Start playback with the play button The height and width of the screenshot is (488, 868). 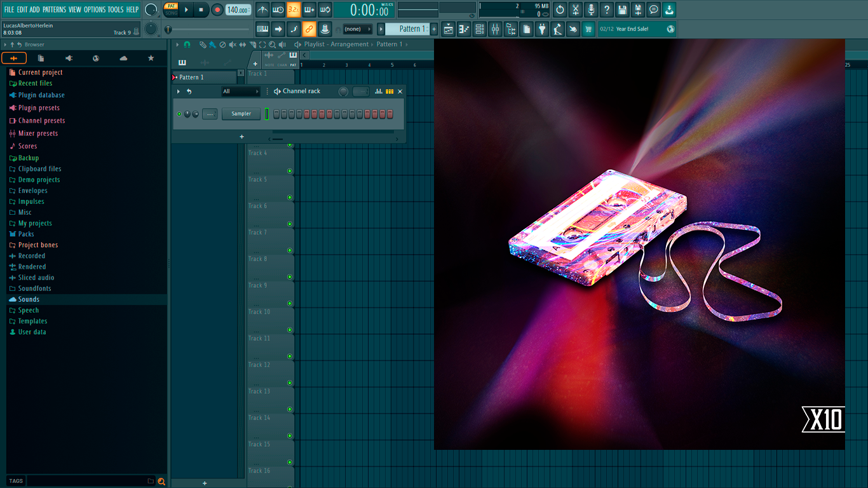coord(186,10)
